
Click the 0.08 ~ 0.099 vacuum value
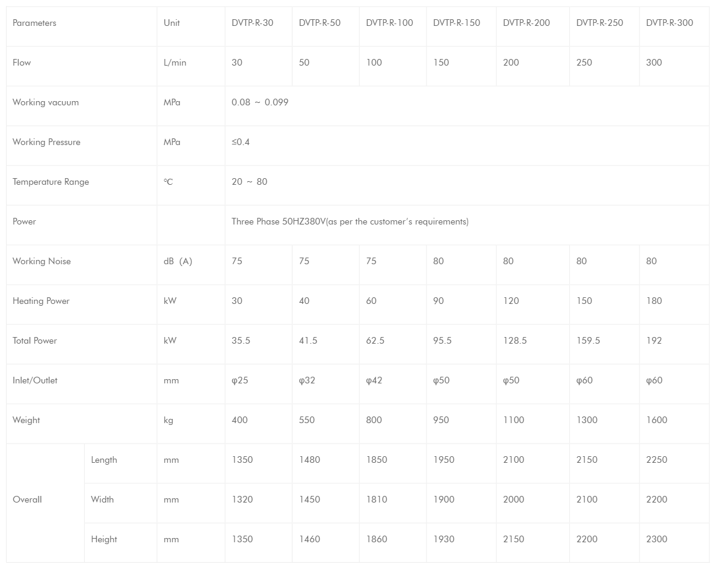coord(260,102)
